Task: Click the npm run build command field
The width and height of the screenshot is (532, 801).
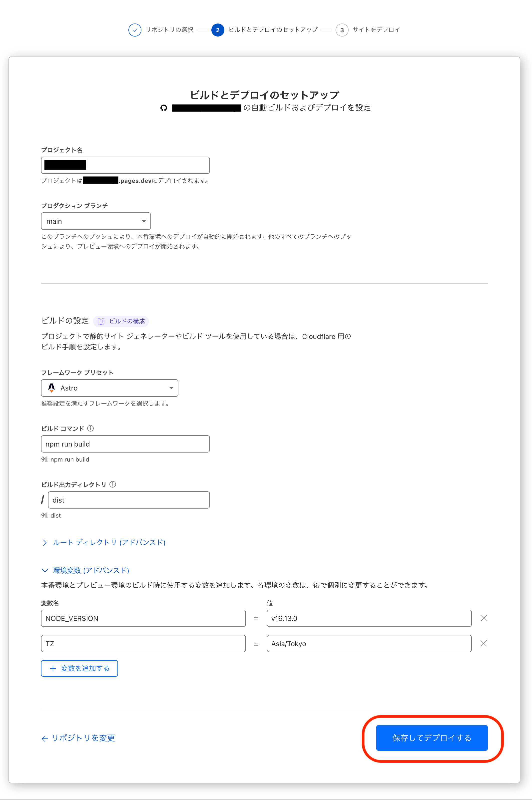Action: tap(125, 444)
